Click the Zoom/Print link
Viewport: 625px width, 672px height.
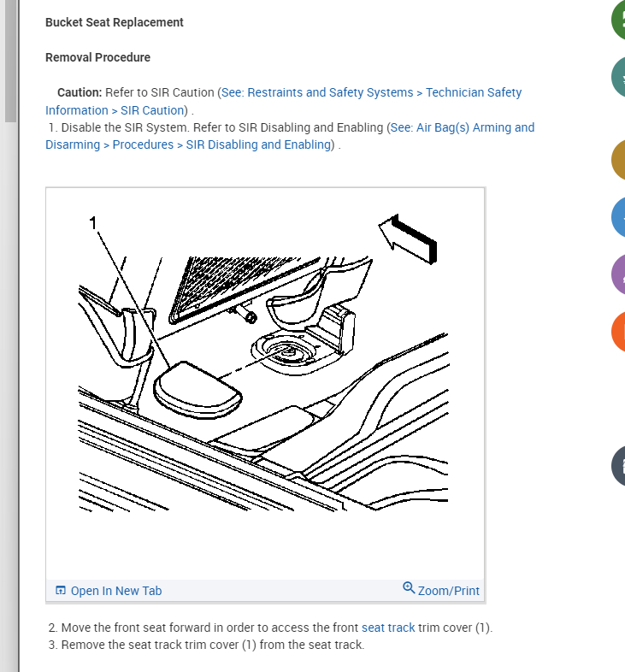448,591
